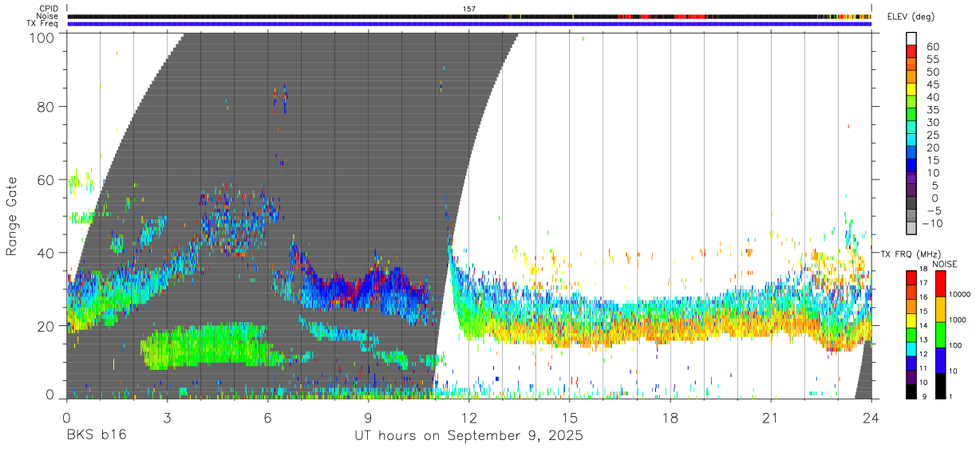Click the red noise burst in the Noise strip
This screenshot has width=980, height=452.
pyautogui.click(x=690, y=16)
